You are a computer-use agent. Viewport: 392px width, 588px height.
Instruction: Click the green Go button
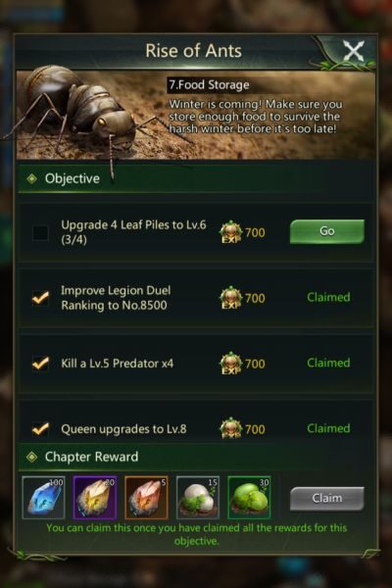point(326,231)
